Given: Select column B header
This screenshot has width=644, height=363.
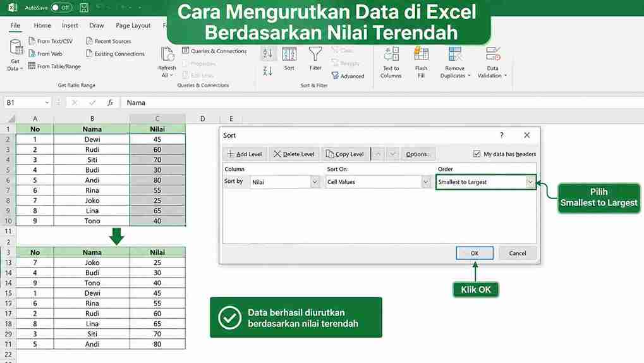Looking at the screenshot, I should click(x=92, y=118).
